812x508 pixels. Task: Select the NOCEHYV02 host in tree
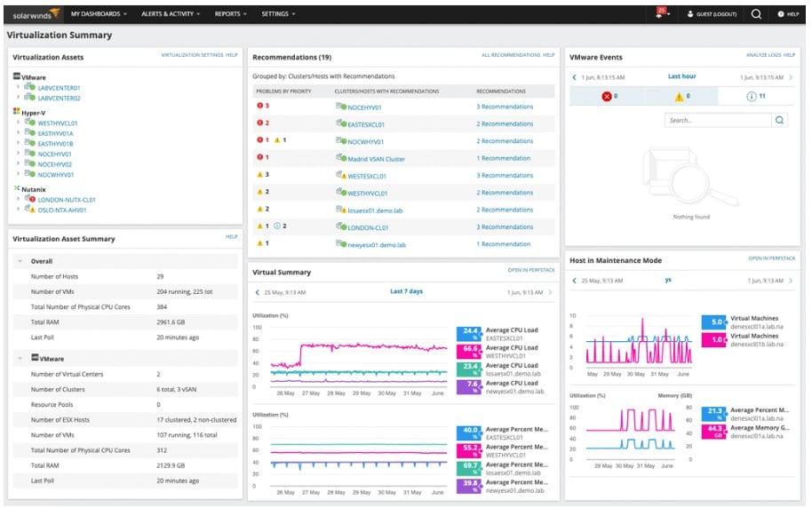pos(54,164)
